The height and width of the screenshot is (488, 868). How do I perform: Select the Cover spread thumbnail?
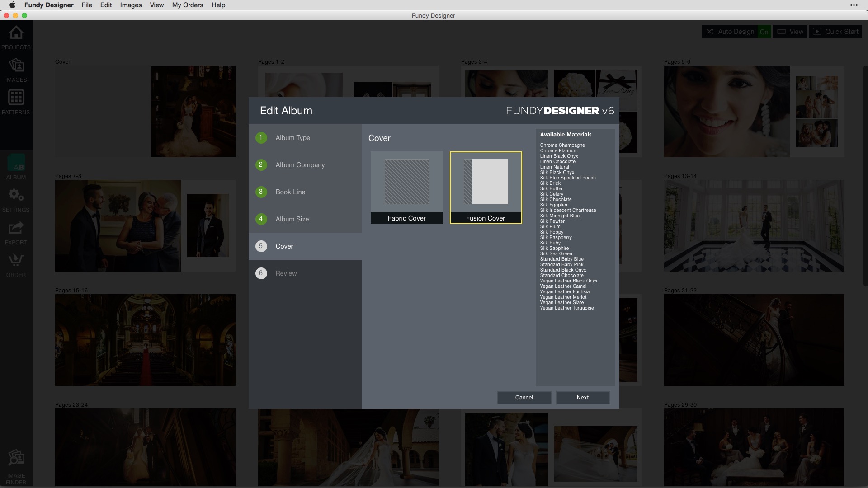(x=145, y=111)
